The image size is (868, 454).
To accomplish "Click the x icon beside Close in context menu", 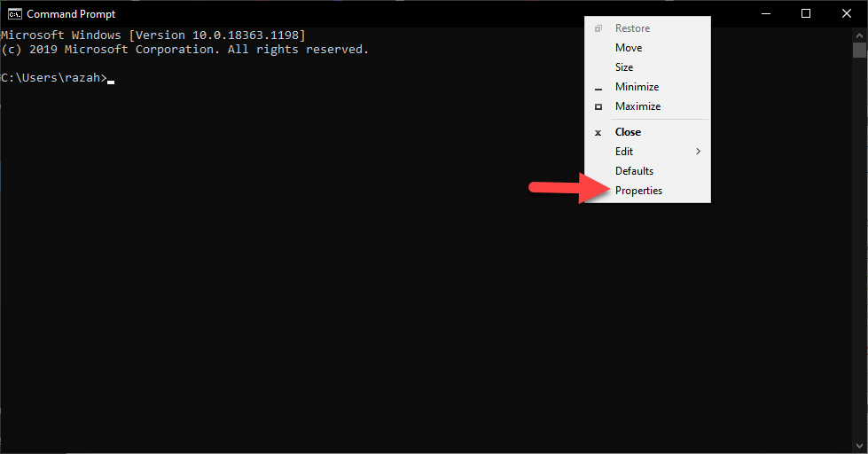I will (x=598, y=132).
